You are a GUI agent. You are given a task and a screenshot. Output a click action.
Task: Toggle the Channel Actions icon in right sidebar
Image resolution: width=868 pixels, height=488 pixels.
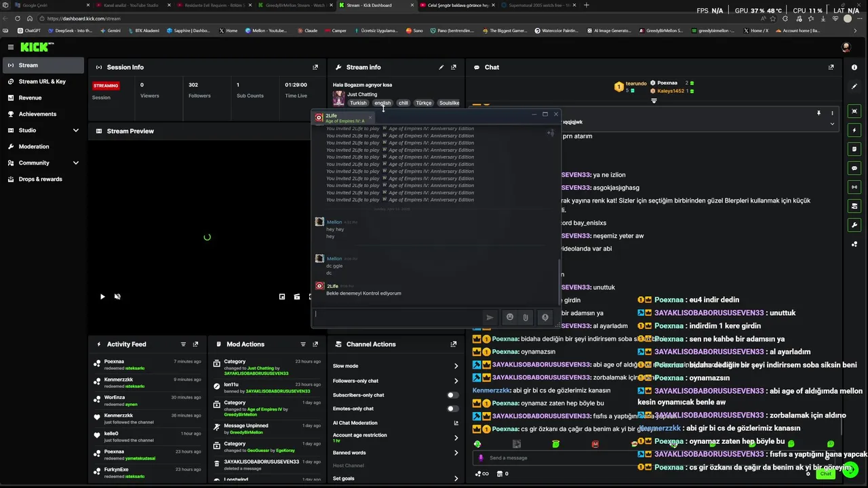click(x=854, y=206)
